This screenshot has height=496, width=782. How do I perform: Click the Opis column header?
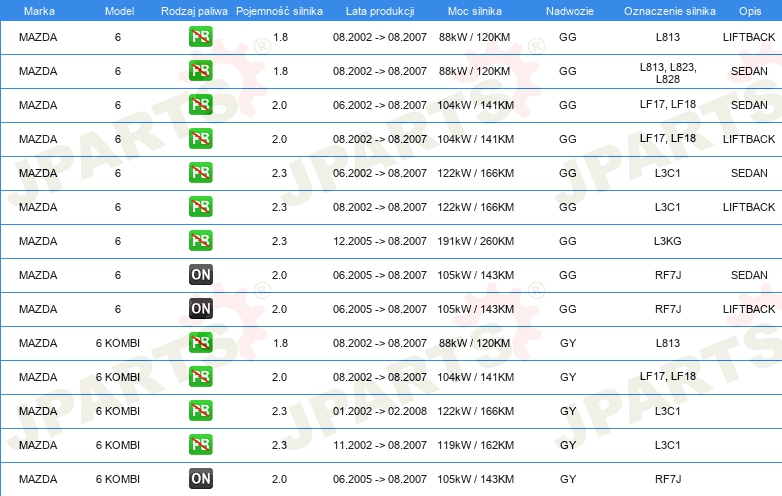(x=750, y=11)
